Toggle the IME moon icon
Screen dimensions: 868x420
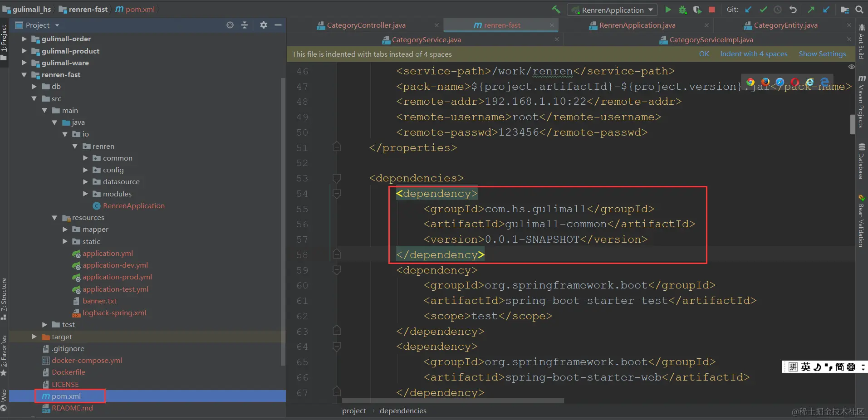(x=818, y=367)
